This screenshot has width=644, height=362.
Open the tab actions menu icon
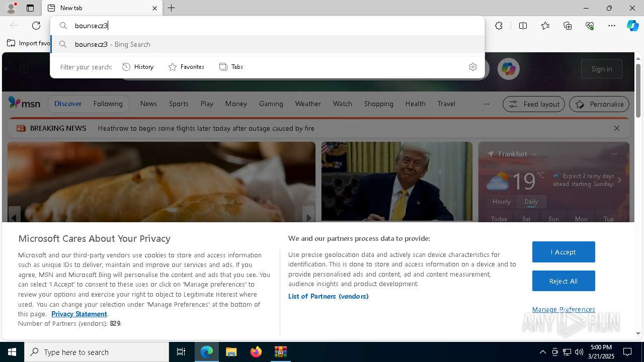click(30, 8)
